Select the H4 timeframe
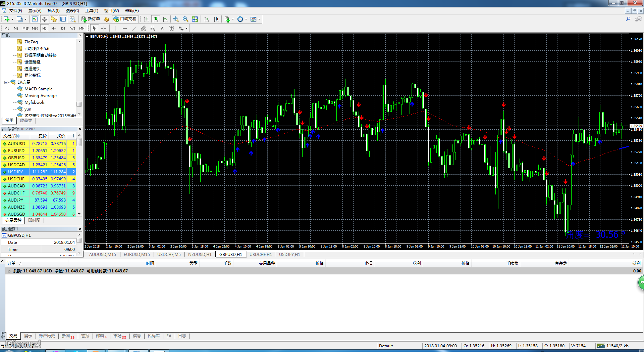 [x=54, y=29]
